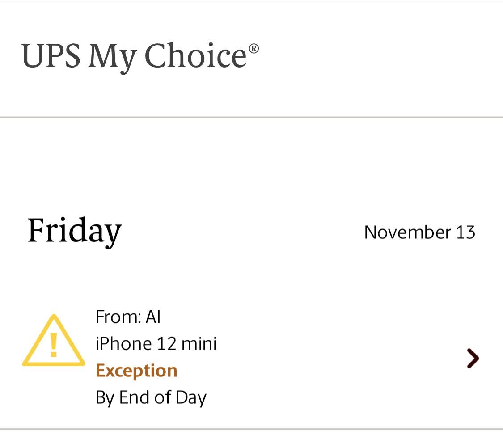Image resolution: width=503 pixels, height=448 pixels.
Task: Click the sender name "Al"
Action: pos(153,317)
